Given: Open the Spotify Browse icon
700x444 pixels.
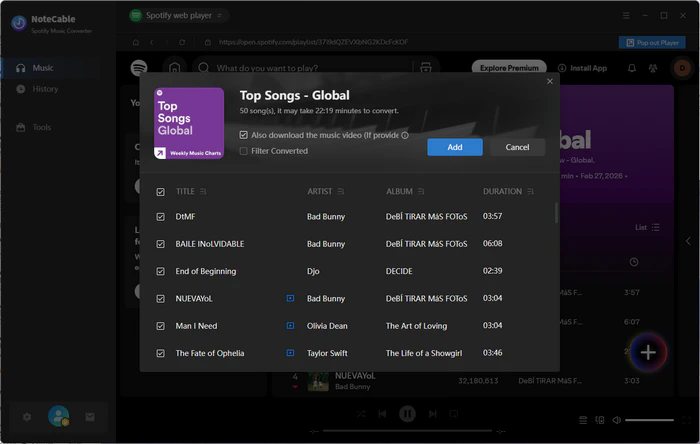Looking at the screenshot, I should point(426,68).
